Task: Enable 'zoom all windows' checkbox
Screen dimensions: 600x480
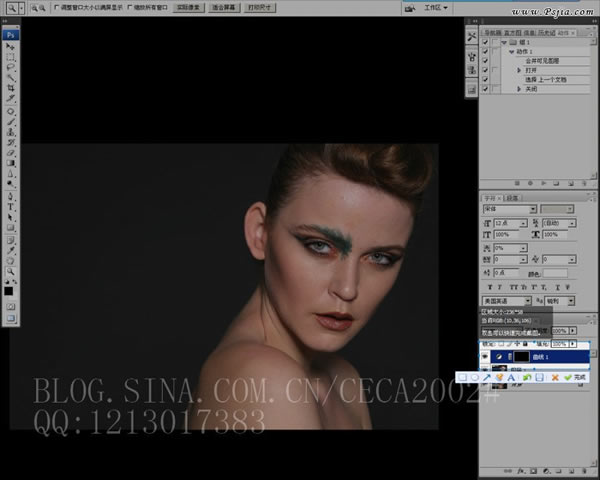Action: (x=129, y=7)
